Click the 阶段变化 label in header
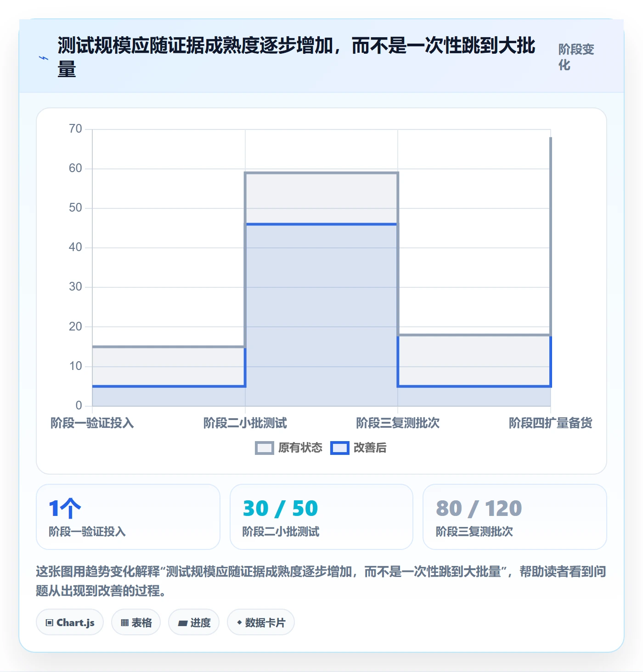 (x=576, y=57)
